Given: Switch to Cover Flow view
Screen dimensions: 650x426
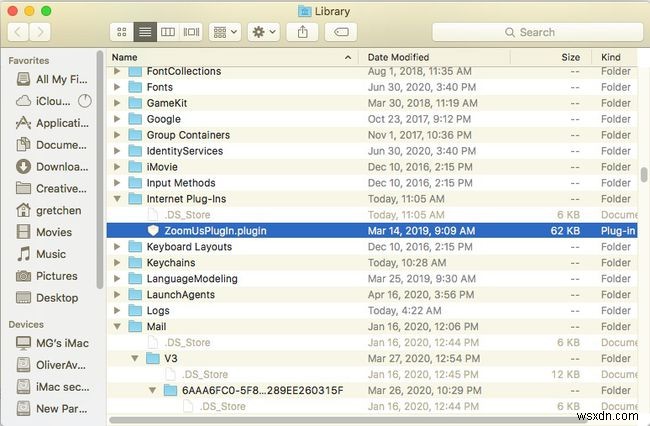Looking at the screenshot, I should pyautogui.click(x=191, y=32).
